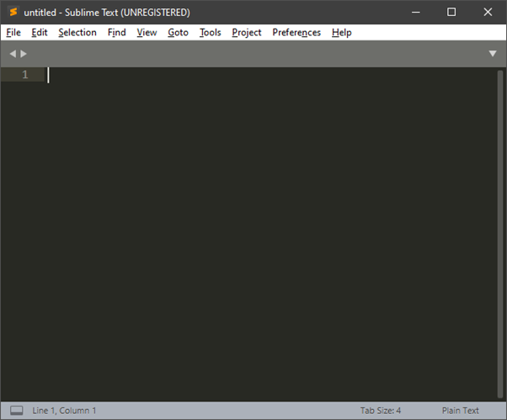Viewport: 507px width, 420px height.
Task: Click the Line 1, Column 1 status
Action: pos(64,411)
